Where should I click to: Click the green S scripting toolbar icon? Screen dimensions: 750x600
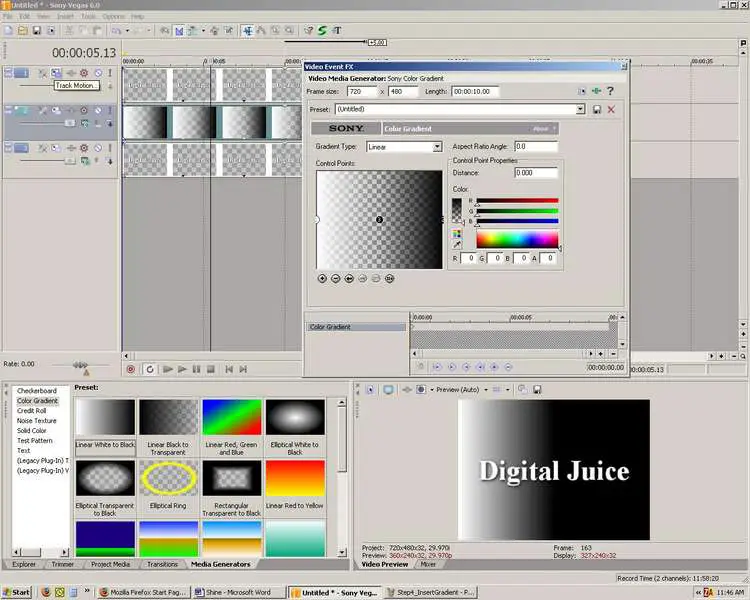(x=322, y=31)
